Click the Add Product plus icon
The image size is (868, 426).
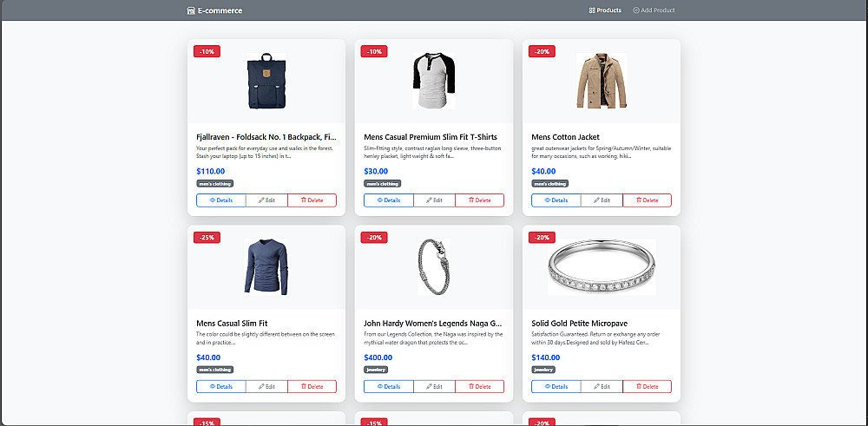636,10
